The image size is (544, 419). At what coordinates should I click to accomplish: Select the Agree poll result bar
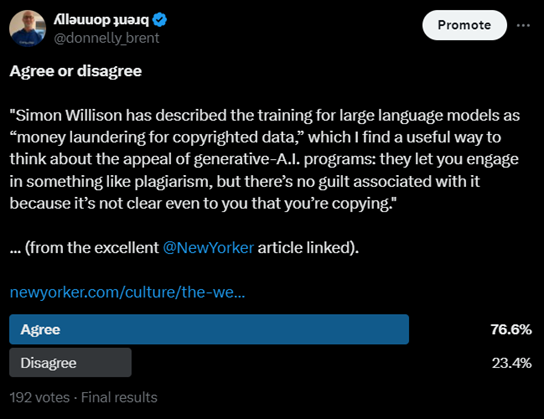click(x=209, y=329)
